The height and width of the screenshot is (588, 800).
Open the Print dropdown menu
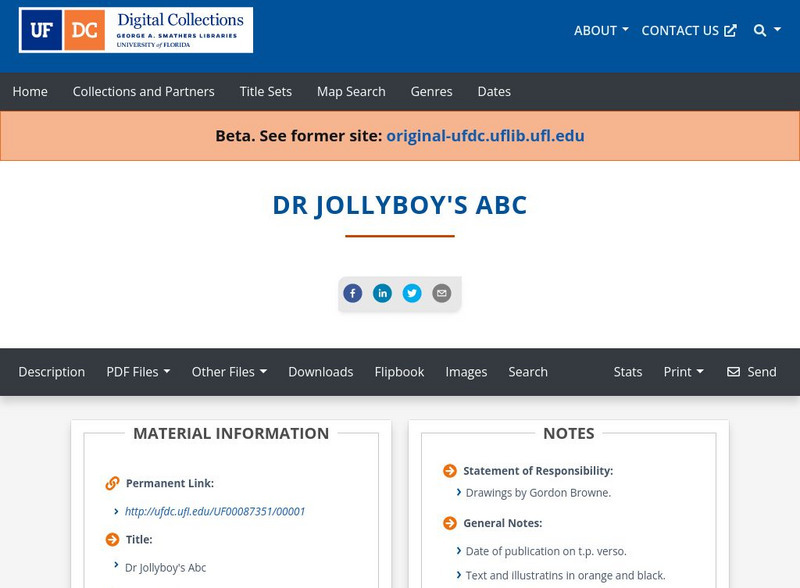point(683,371)
